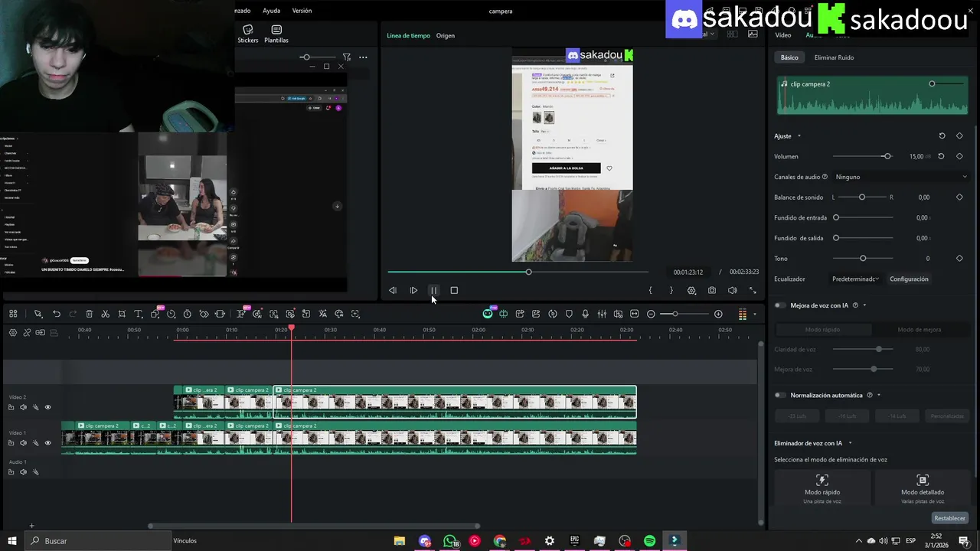Open the Plantillas templates panel
980x551 pixels.
(x=276, y=34)
